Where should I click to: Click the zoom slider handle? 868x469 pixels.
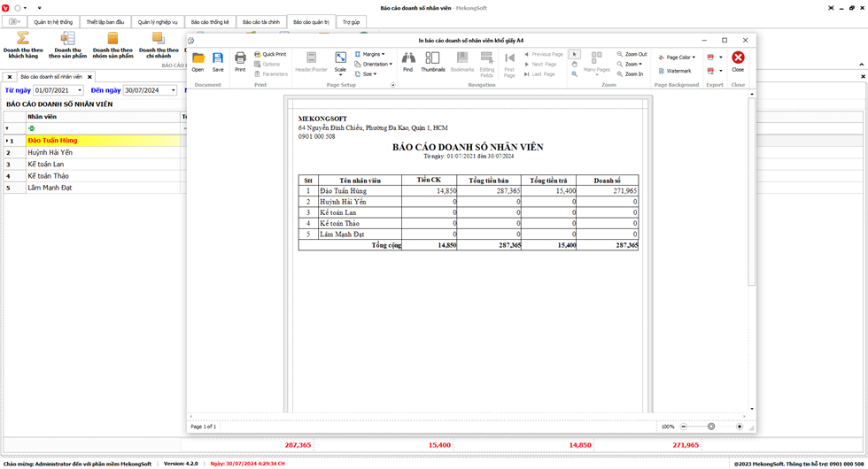pyautogui.click(x=711, y=427)
